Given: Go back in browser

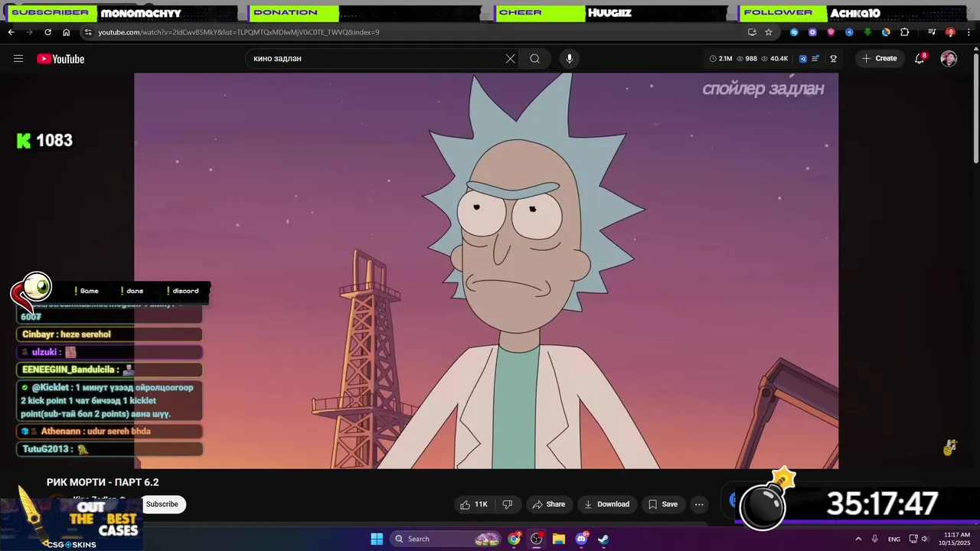Looking at the screenshot, I should pyautogui.click(x=11, y=32).
